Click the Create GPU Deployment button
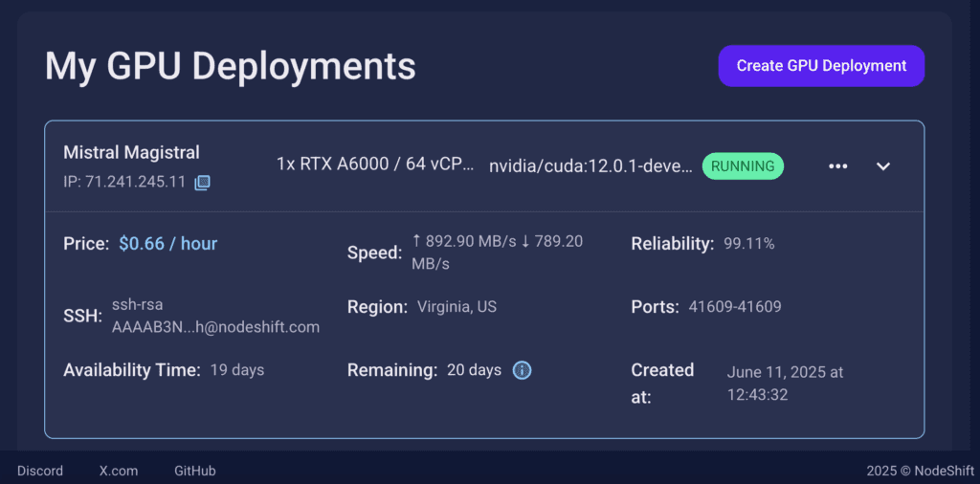 coord(821,66)
